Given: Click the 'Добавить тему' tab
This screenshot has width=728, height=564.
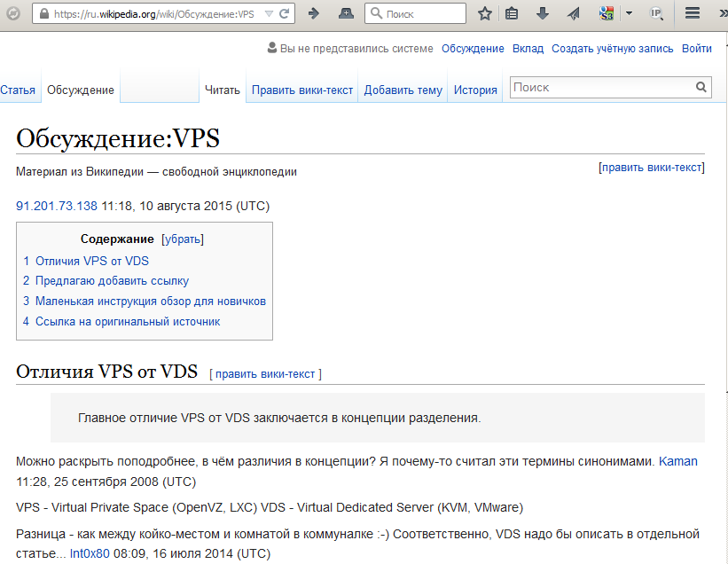Looking at the screenshot, I should [x=403, y=90].
